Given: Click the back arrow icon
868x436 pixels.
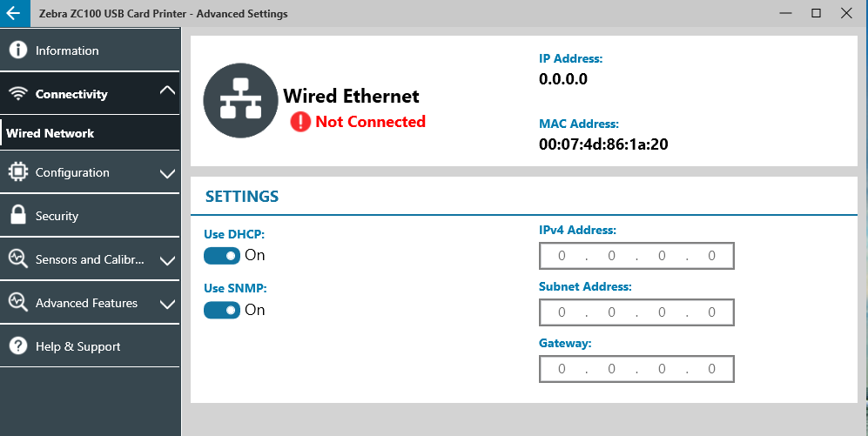Looking at the screenshot, I should [14, 13].
